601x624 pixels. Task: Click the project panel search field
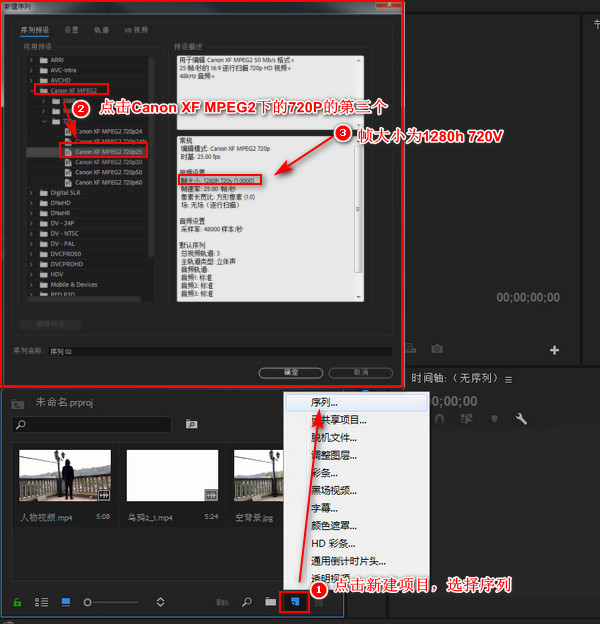click(92, 424)
